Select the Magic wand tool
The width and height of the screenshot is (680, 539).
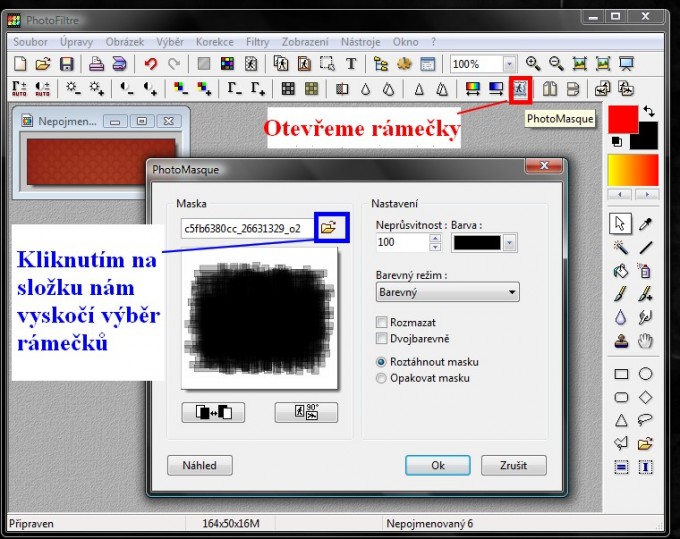[x=621, y=248]
